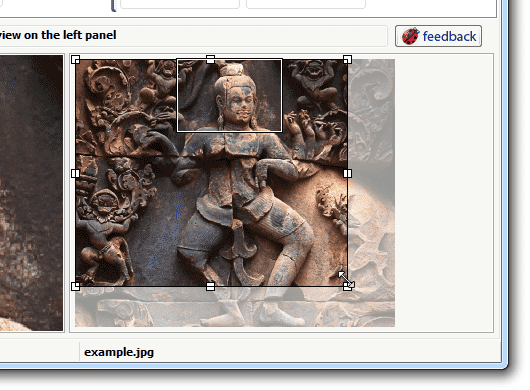
Task: Click the middle-right edge crop handle
Action: [347, 173]
